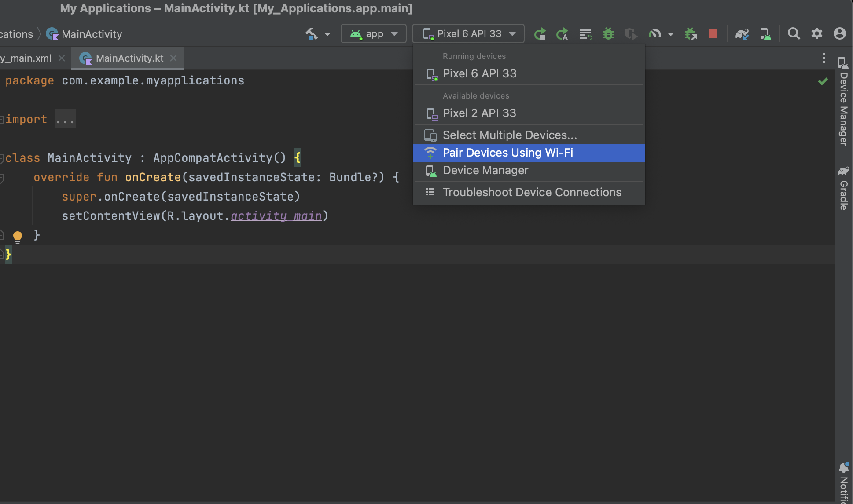853x504 pixels.
Task: Select Pair Devices Using Wi-Fi
Action: (x=507, y=153)
